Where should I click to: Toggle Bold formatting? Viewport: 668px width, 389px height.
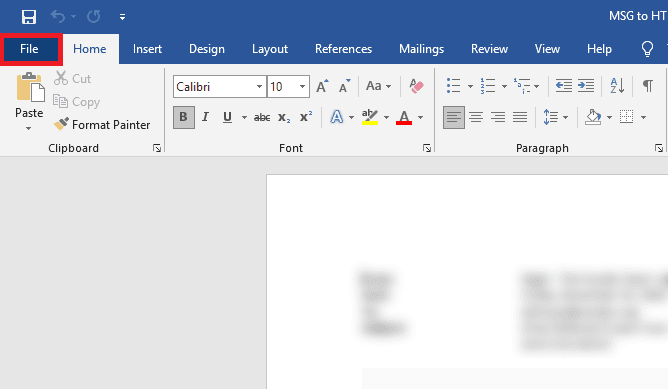click(184, 117)
